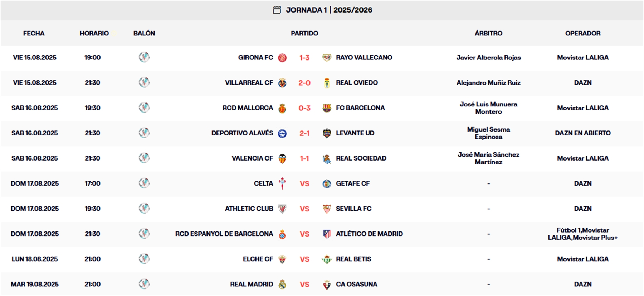Select the Sevilla FC crest

pyautogui.click(x=327, y=208)
